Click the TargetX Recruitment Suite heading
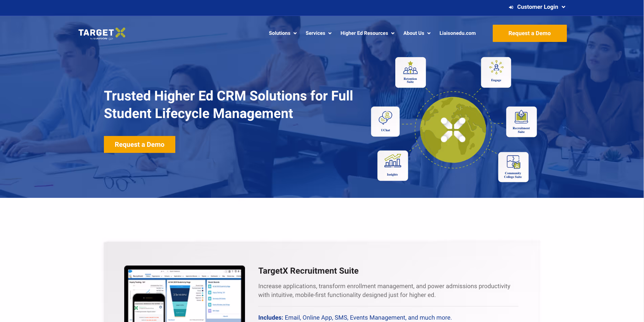 [308, 271]
